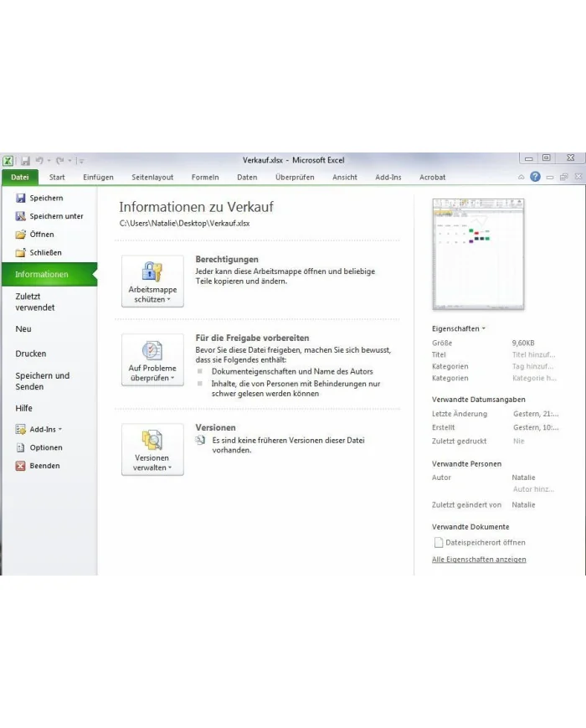Open Customize Quick Access Toolbar dropdown

click(x=82, y=161)
